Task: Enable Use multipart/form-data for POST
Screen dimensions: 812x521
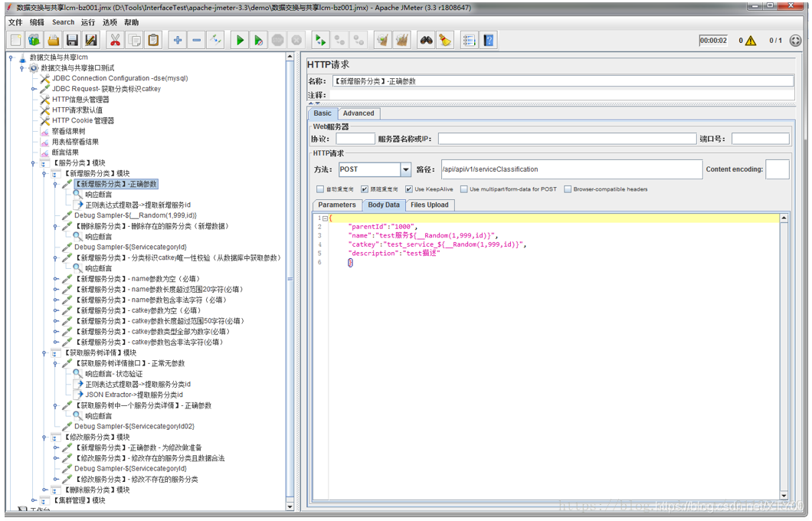Action: [464, 189]
